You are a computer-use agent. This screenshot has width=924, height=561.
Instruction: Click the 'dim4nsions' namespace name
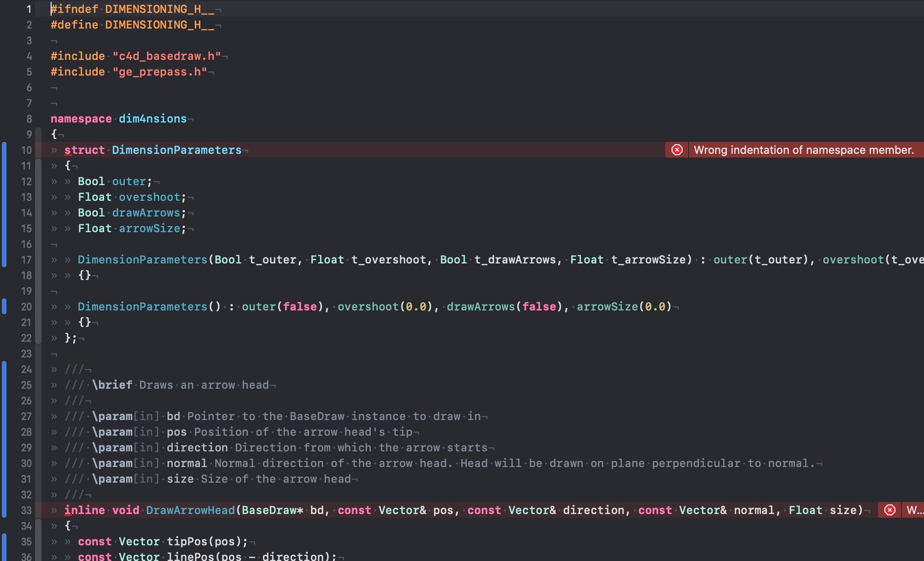click(152, 119)
